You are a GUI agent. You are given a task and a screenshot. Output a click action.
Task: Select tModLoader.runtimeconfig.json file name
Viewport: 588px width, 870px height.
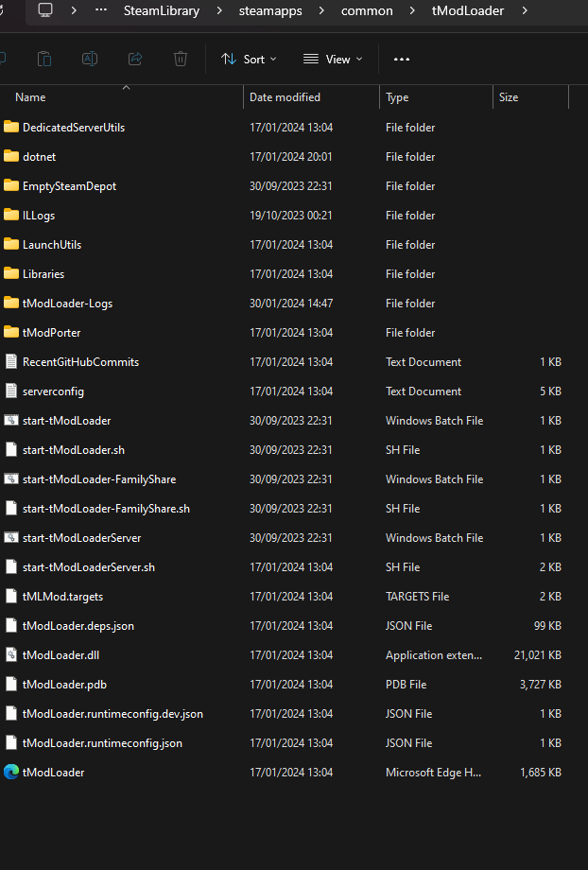[102, 743]
